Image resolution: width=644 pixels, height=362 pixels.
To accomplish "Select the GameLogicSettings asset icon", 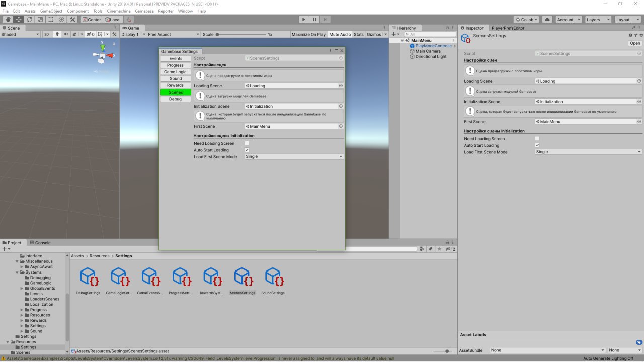I will 119,277.
